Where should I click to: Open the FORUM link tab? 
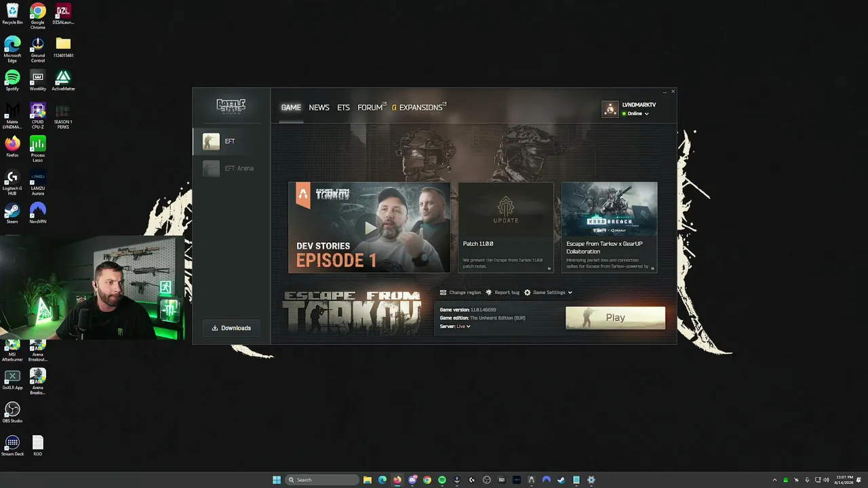point(372,107)
